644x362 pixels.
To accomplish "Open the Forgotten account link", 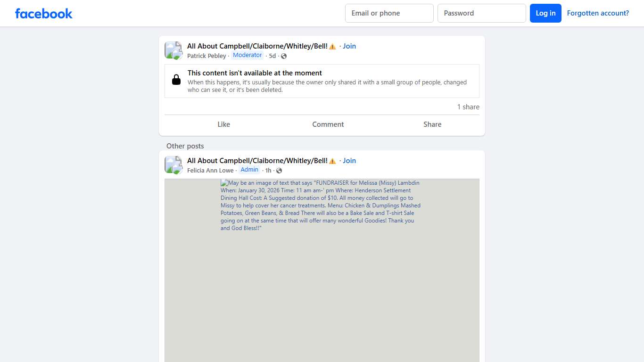I will coord(598,13).
